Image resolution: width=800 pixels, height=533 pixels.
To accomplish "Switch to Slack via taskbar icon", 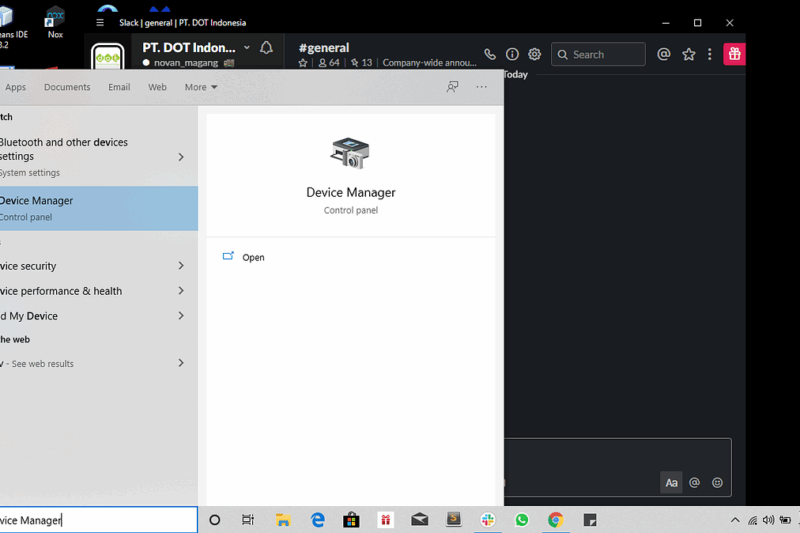I will click(488, 520).
